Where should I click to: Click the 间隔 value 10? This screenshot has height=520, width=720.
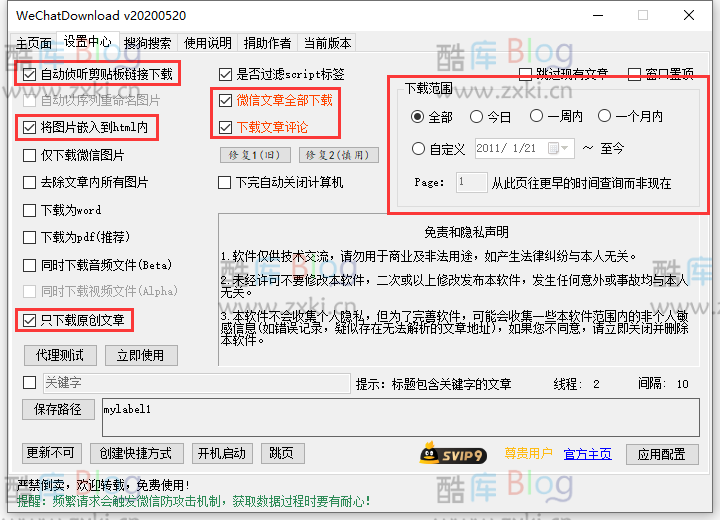682,384
